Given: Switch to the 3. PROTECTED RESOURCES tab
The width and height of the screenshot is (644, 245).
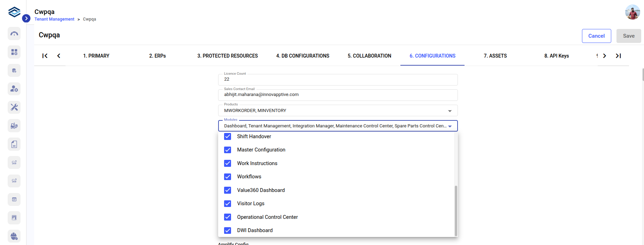Looking at the screenshot, I should coord(228,56).
